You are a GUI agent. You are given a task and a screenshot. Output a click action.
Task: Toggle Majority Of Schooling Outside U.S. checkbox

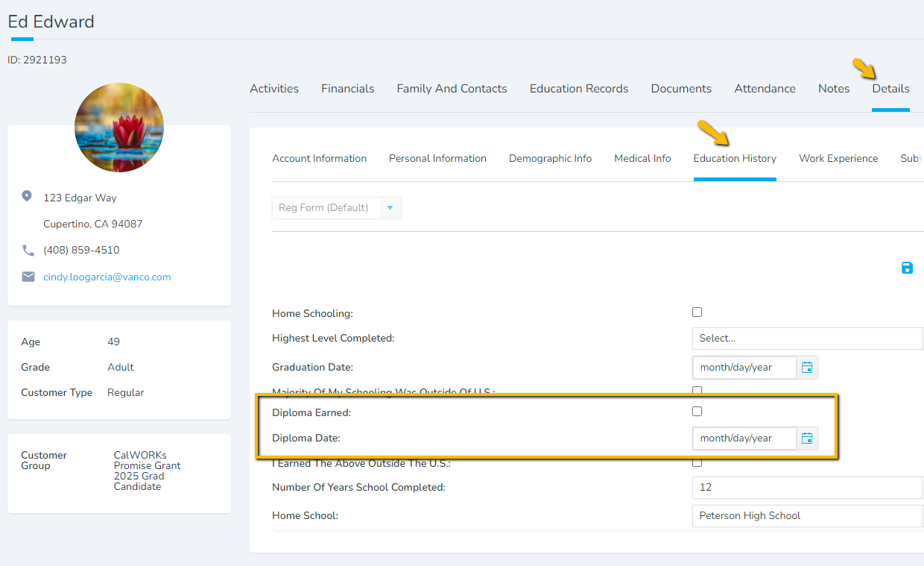pos(697,390)
